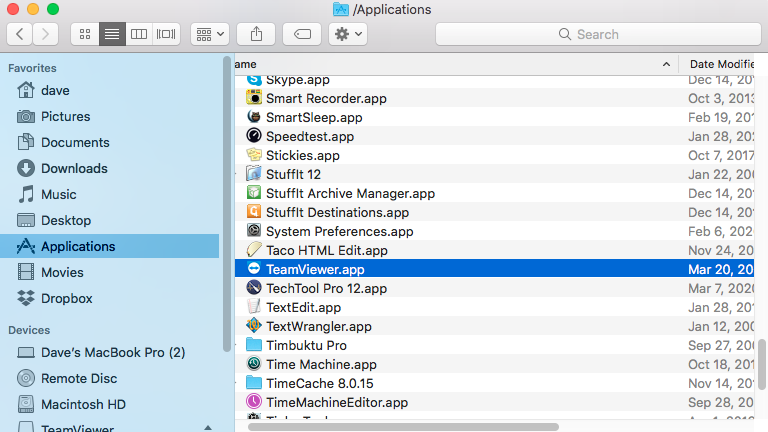Expand the TimeCache 8.0.15 folder
The width and height of the screenshot is (768, 432).
[x=236, y=384]
